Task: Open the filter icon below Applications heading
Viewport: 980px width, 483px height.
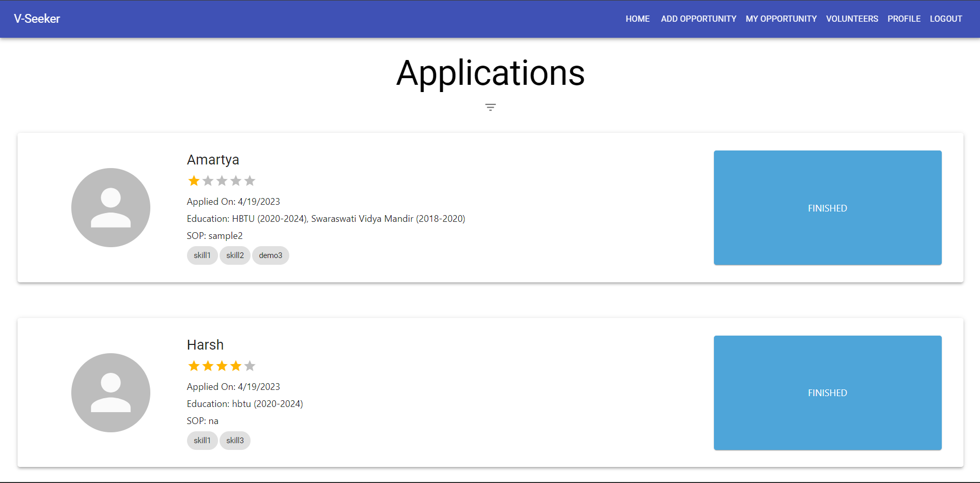Action: tap(490, 107)
